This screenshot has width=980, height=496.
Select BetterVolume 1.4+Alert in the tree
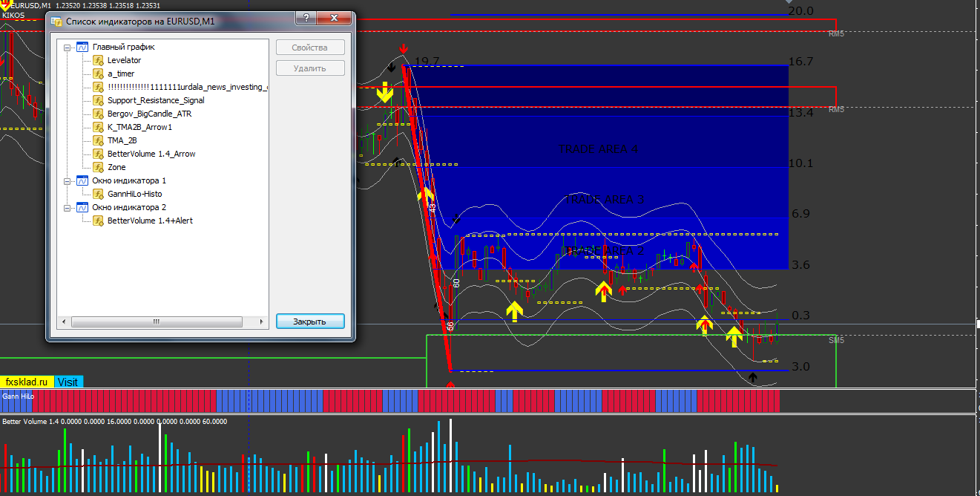pyautogui.click(x=150, y=221)
